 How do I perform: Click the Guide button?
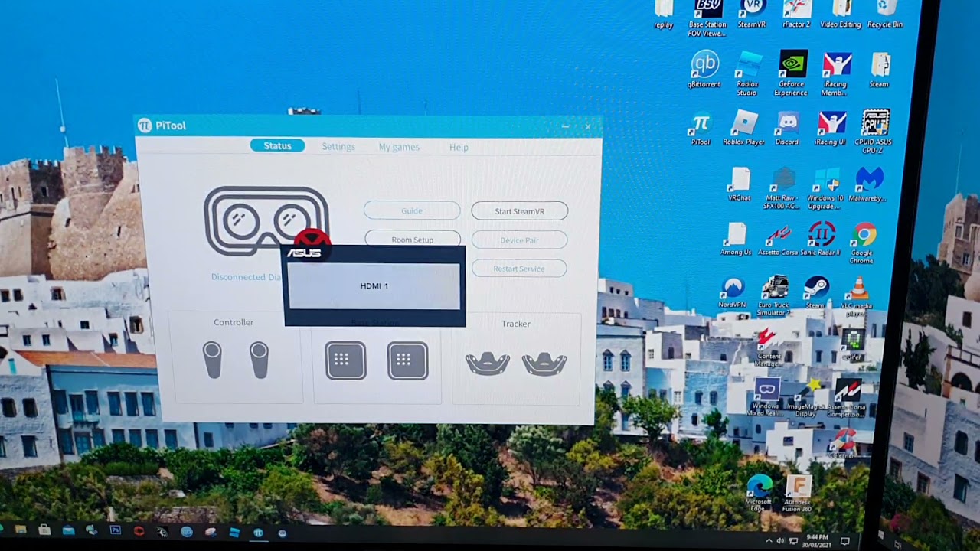pos(412,210)
